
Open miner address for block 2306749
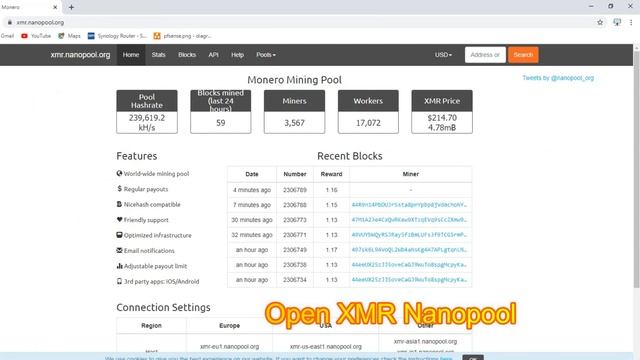tap(409, 249)
